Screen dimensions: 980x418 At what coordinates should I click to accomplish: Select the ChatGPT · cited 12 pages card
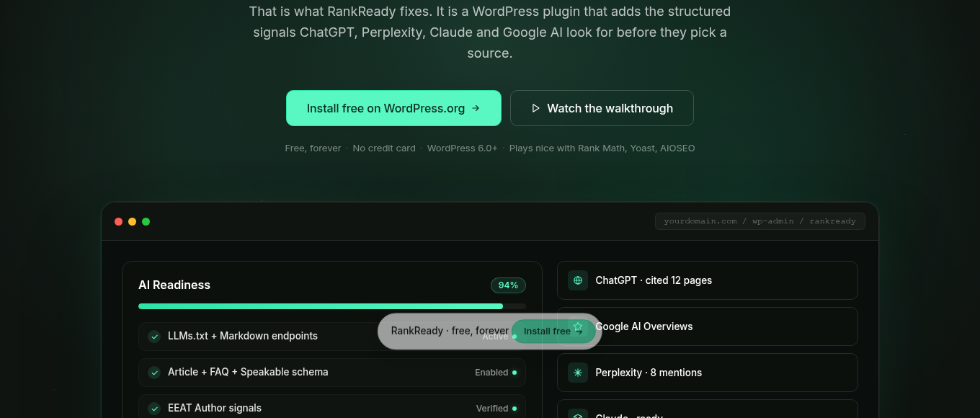tap(708, 280)
